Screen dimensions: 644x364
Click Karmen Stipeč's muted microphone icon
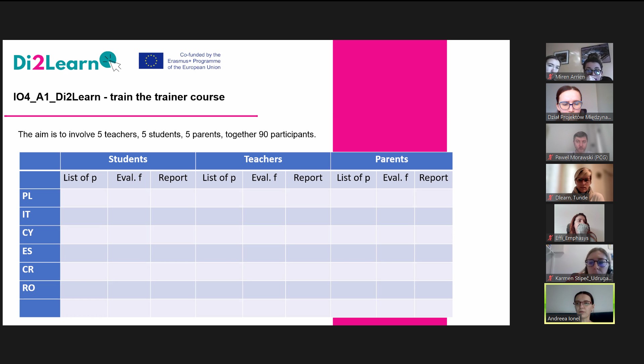(550, 278)
